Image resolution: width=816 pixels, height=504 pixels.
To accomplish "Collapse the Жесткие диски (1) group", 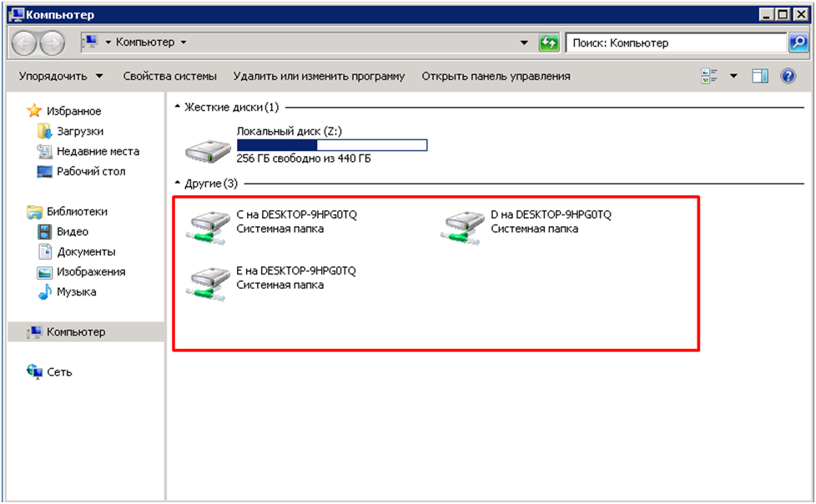I will [178, 107].
